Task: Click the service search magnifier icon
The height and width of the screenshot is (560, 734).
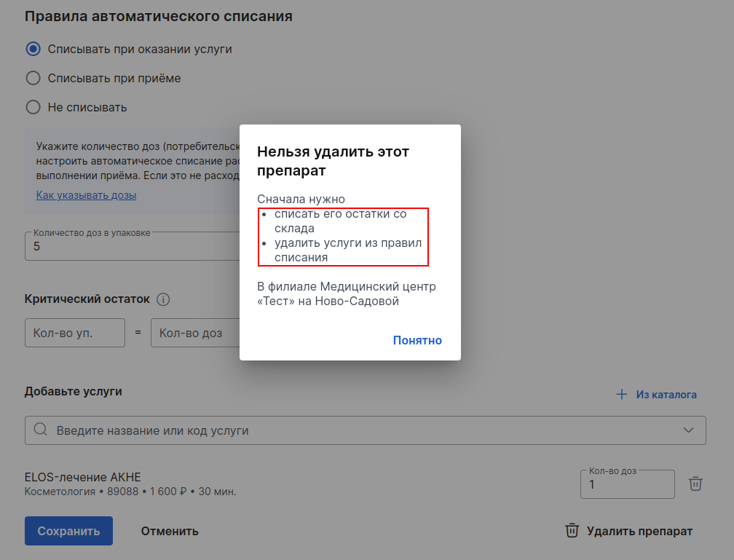Action: [x=41, y=430]
